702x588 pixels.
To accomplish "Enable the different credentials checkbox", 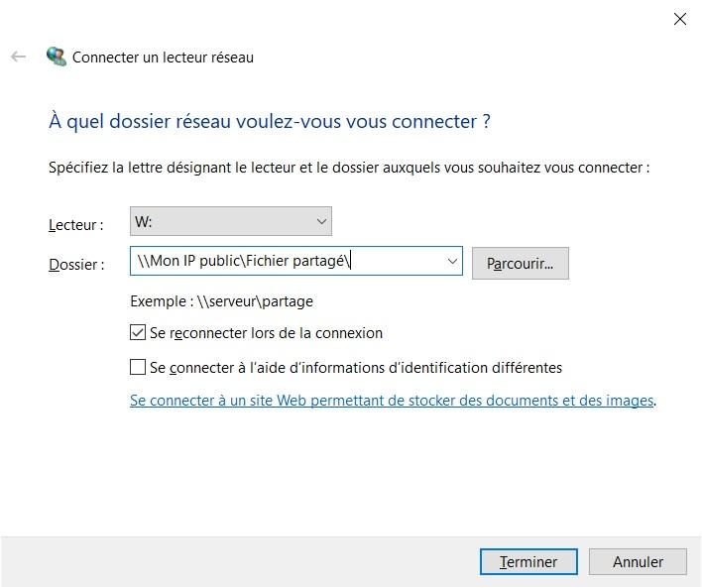I will coord(138,368).
